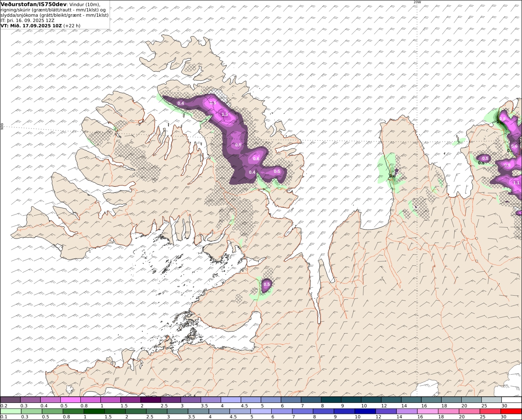Click the dark teal swatch at 8 in the top legend row
This screenshot has height=420, width=522.
(x=331, y=400)
